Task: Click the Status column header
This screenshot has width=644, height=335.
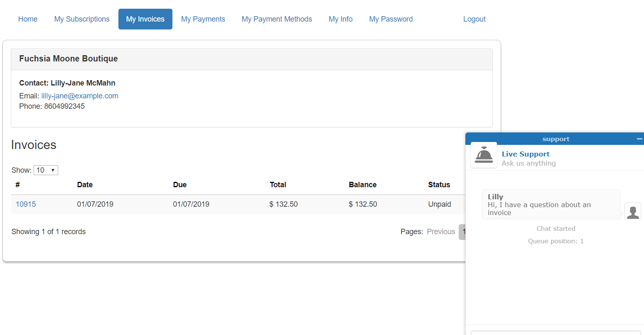Action: [x=439, y=185]
